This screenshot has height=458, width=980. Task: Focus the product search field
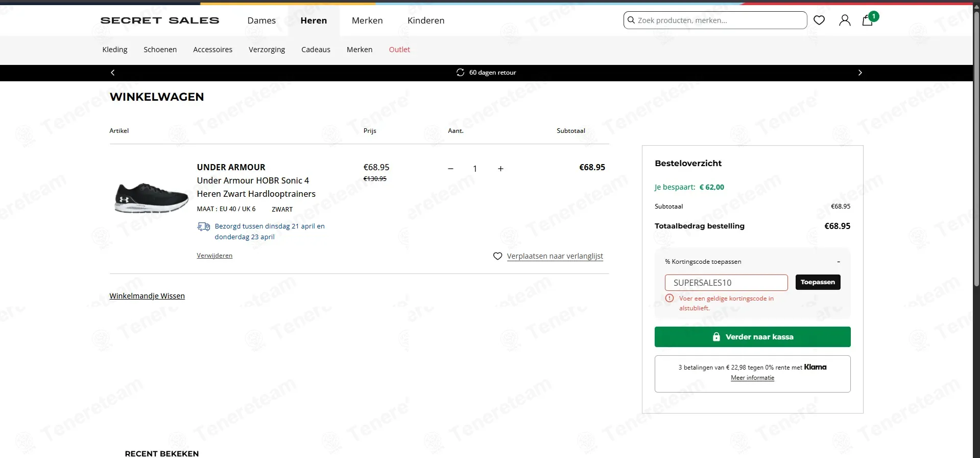pos(715,20)
